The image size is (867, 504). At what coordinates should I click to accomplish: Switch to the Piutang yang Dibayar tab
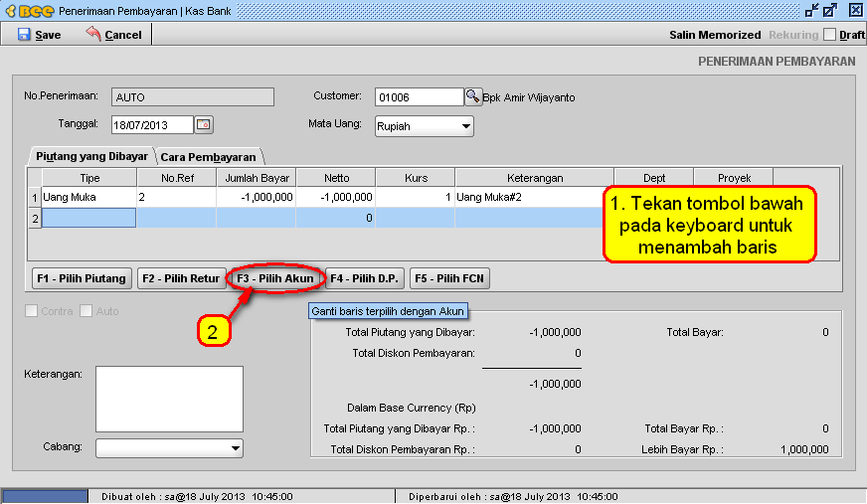click(x=91, y=156)
